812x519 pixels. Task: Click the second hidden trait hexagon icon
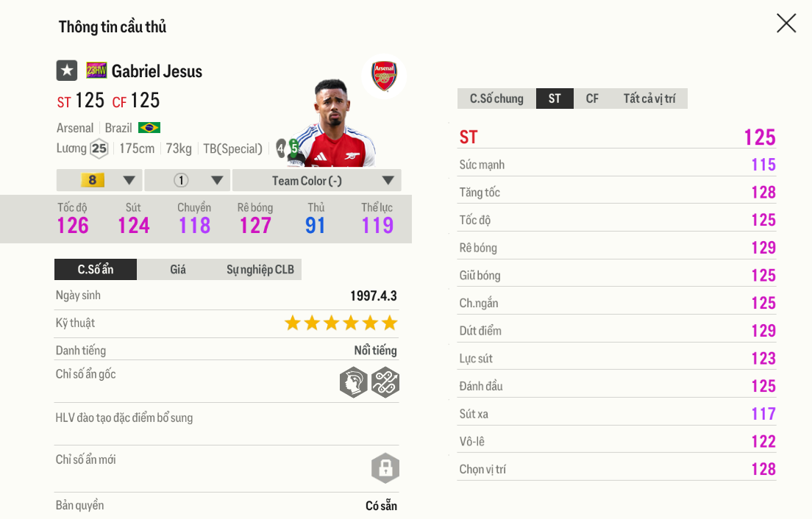385,382
